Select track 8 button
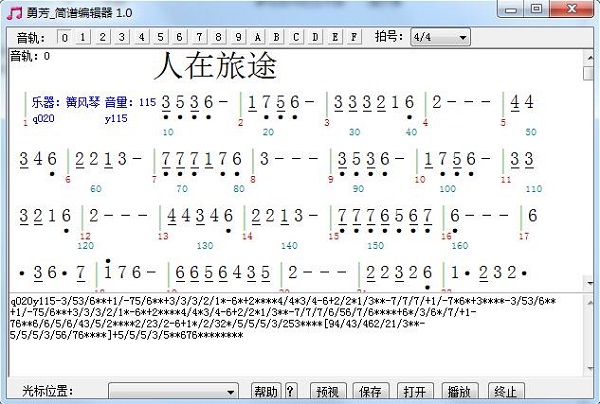The height and width of the screenshot is (404, 600). 218,37
